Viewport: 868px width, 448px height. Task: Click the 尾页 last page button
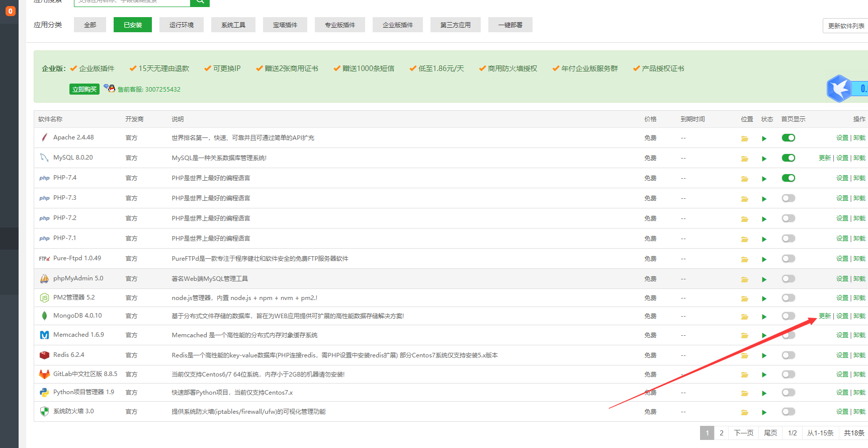[x=770, y=433]
